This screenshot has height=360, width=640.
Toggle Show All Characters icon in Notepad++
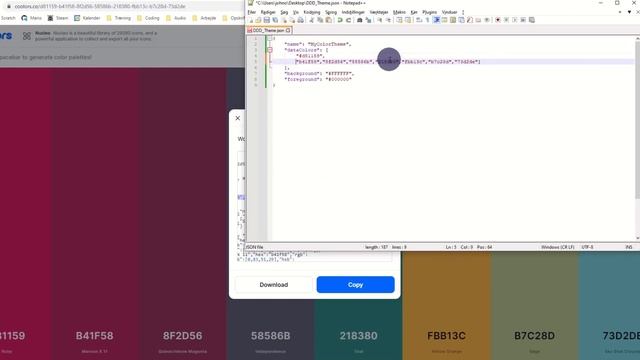(x=427, y=20)
